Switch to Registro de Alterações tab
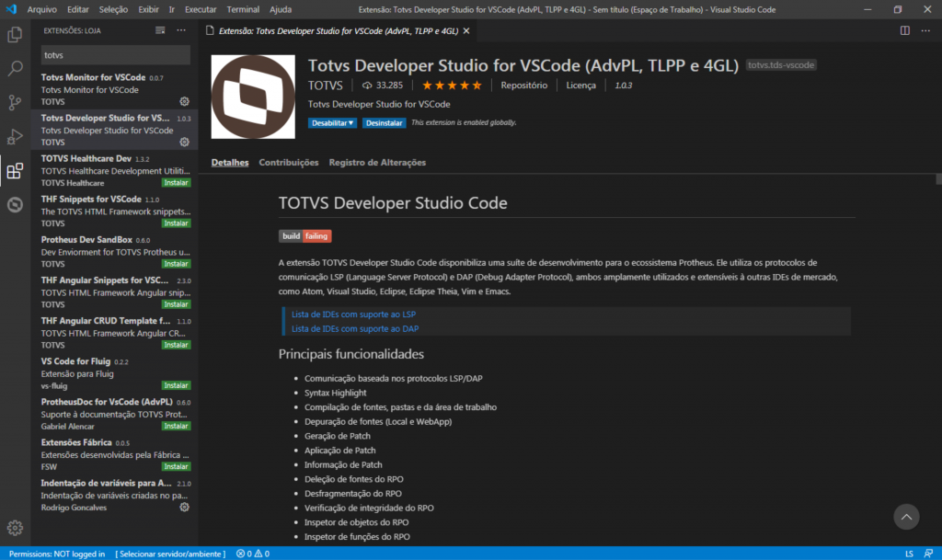The image size is (942, 560). 377,162
